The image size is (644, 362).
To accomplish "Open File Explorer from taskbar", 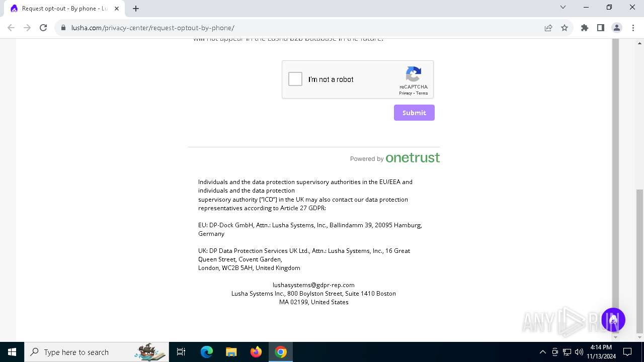I will (x=231, y=352).
